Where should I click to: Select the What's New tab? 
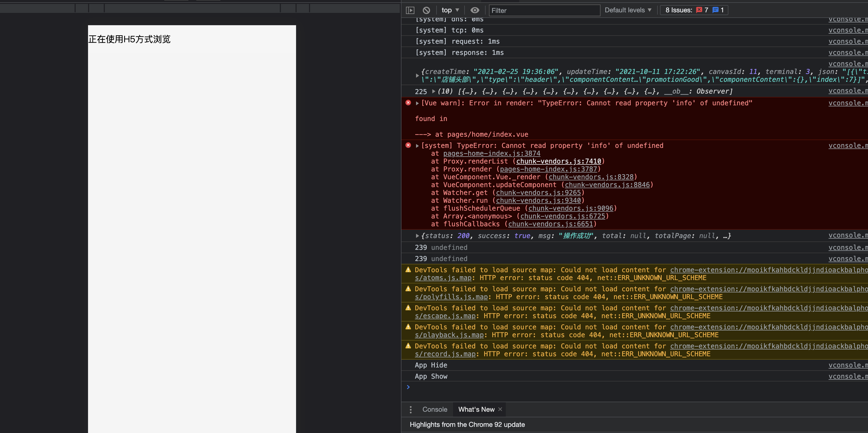pos(476,409)
